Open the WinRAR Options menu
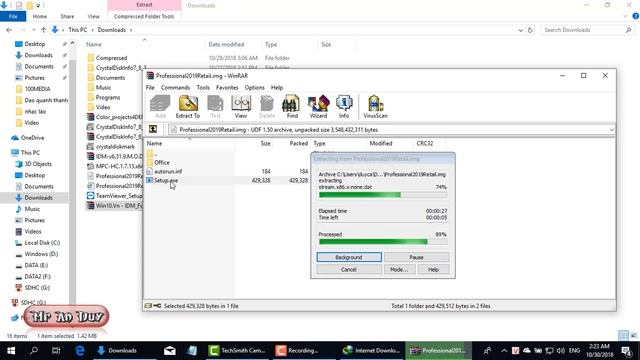 pos(254,87)
